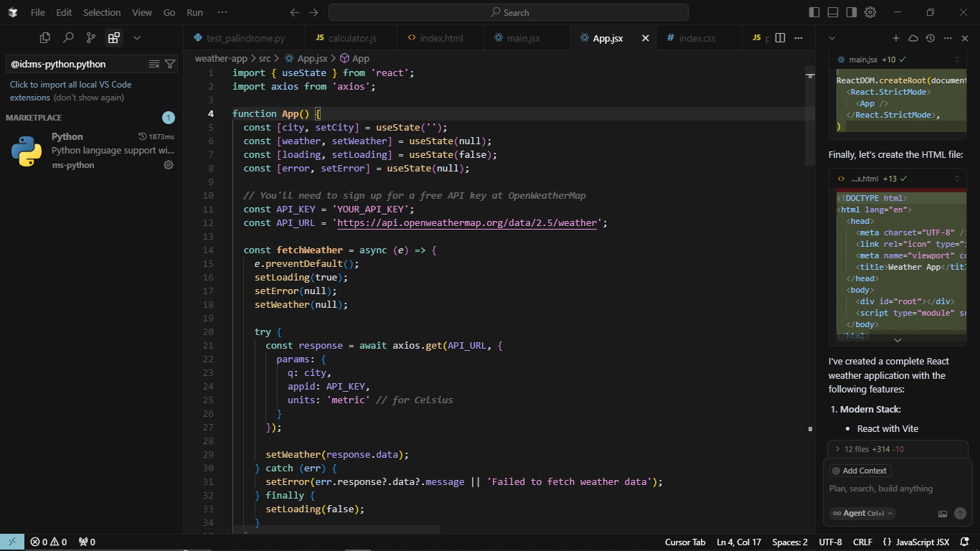The image size is (980, 551).
Task: Select the Extensions view icon
Action: pyautogui.click(x=113, y=37)
